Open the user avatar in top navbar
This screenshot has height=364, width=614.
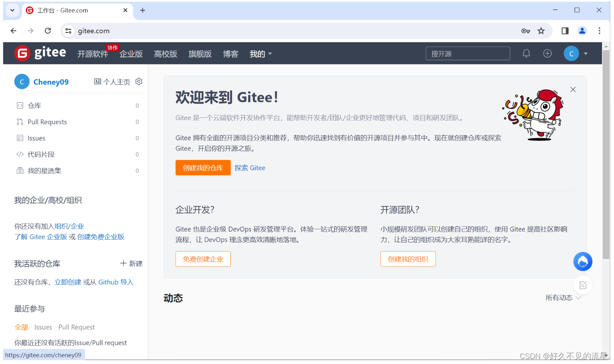point(571,54)
